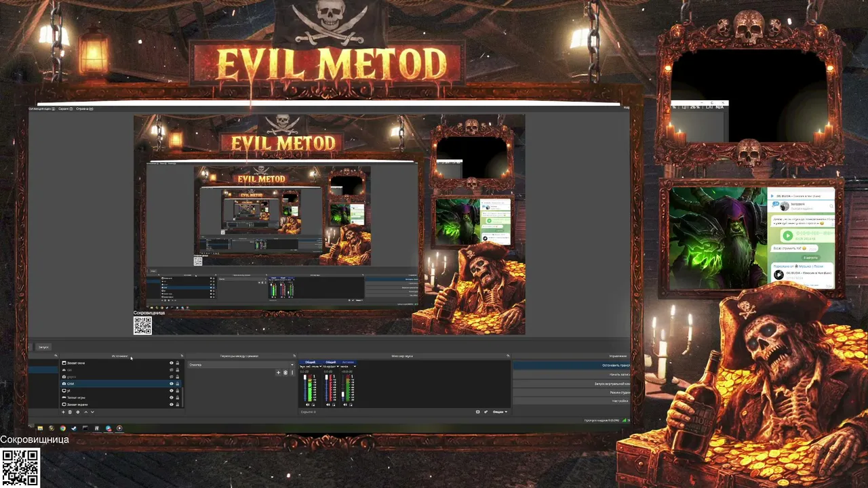This screenshot has height=488, width=868.
Task: Toggle the lock on the yt source
Action: [x=178, y=391]
